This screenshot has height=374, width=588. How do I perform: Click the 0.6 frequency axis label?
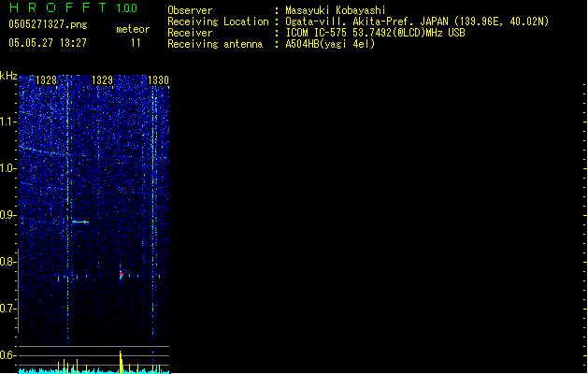pos(7,355)
